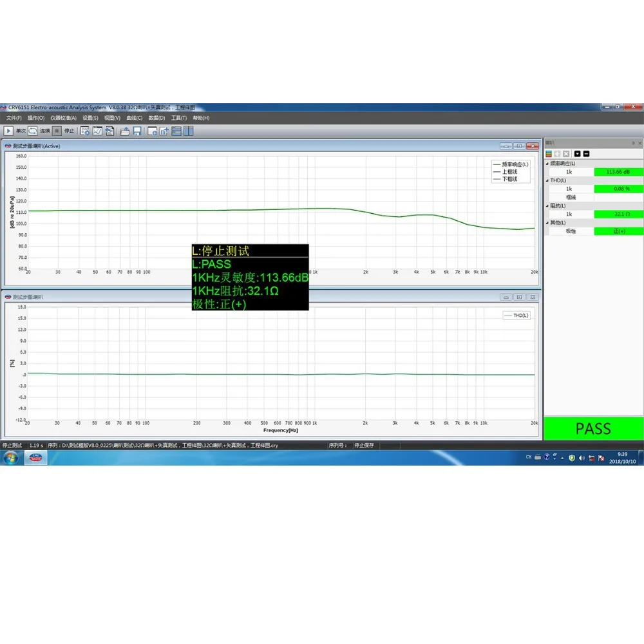
Task: Add a new window with plus-window icon
Action: click(153, 131)
